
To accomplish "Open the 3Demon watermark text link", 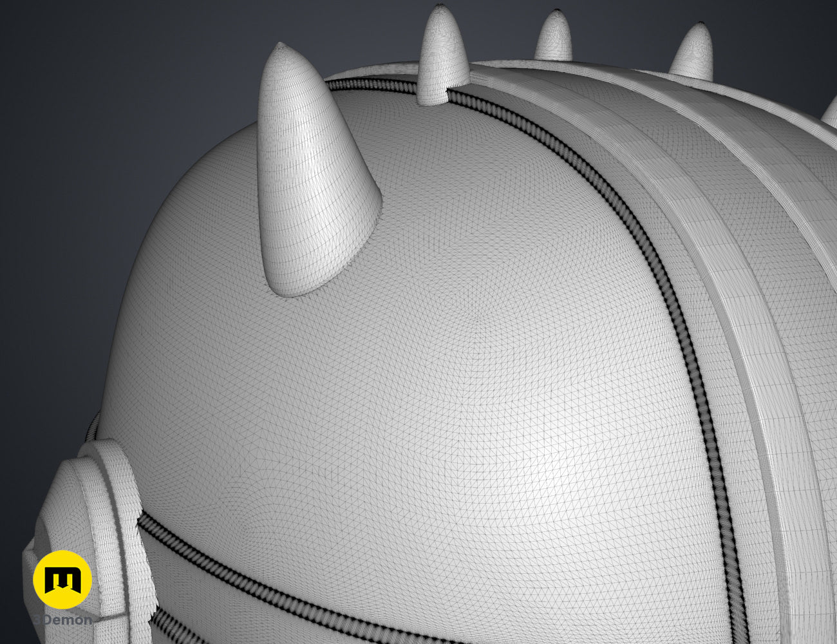I will click(64, 620).
